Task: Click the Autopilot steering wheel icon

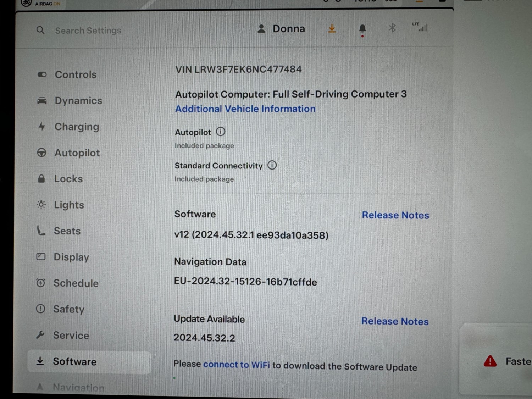Action: pos(41,153)
